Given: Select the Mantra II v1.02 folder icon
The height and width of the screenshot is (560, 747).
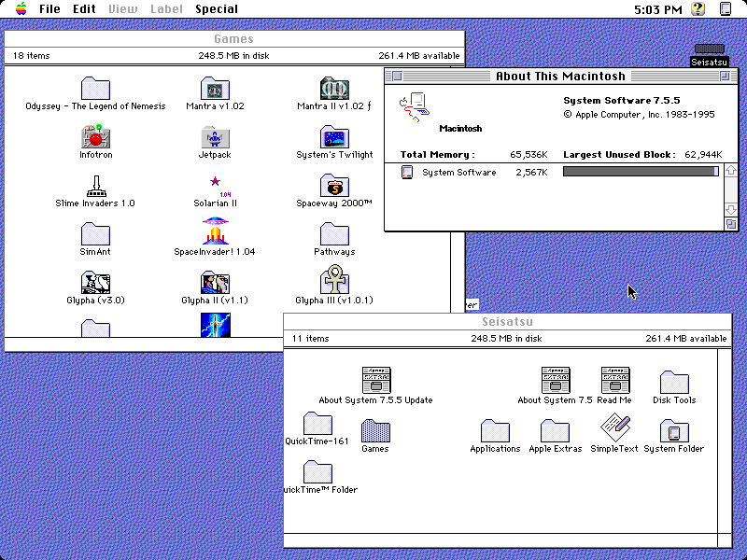Looking at the screenshot, I should click(334, 88).
